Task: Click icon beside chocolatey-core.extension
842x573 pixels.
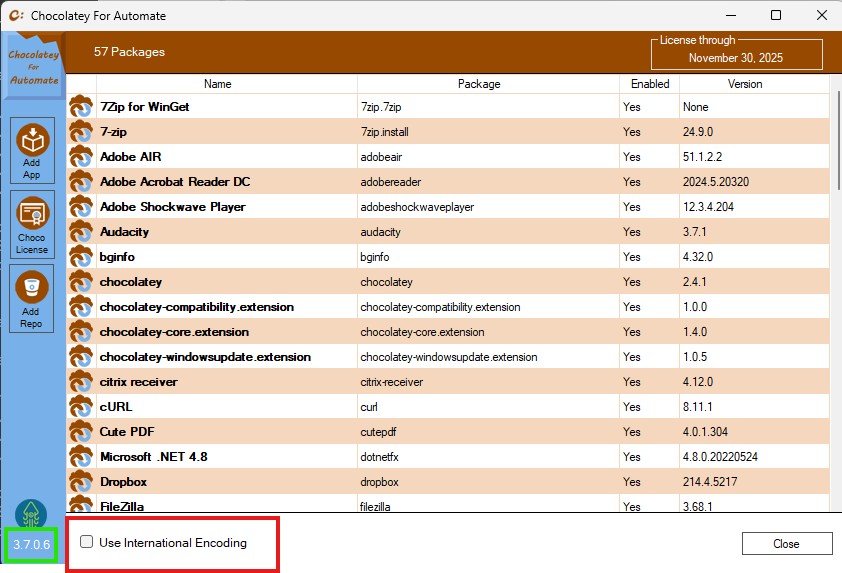Action: tap(81, 332)
